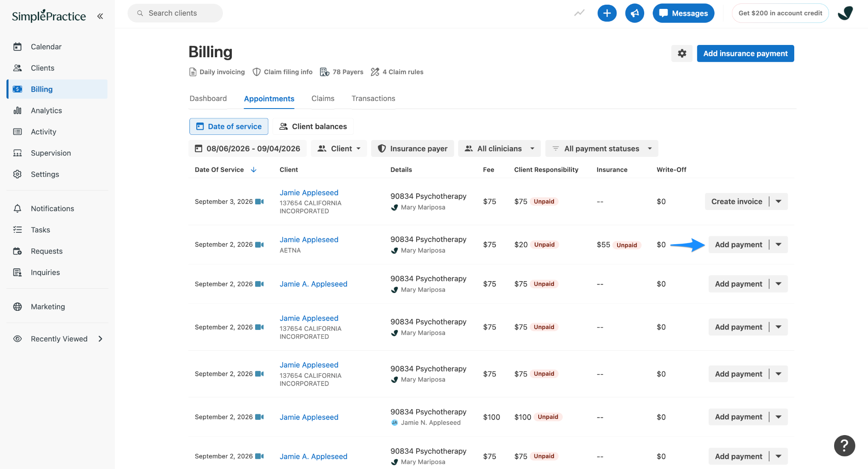This screenshot has width=868, height=469.
Task: Open Claim filing info link
Action: pyautogui.click(x=283, y=72)
